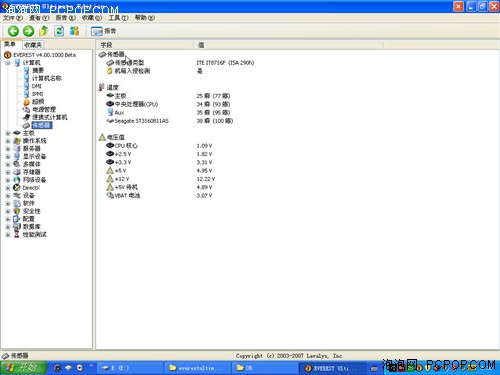Viewport: 500px width, 375px height.
Task: Open the 报告(R) menu
Action: click(x=65, y=18)
